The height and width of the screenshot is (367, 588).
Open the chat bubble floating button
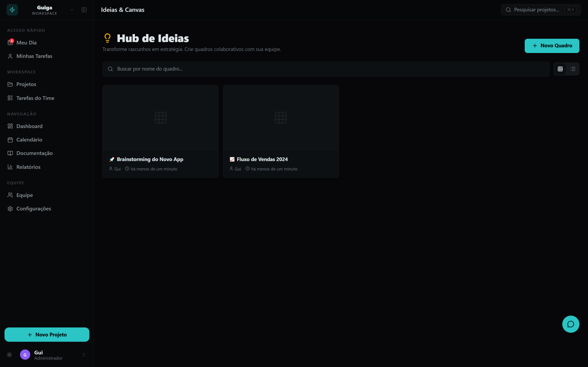(x=570, y=324)
